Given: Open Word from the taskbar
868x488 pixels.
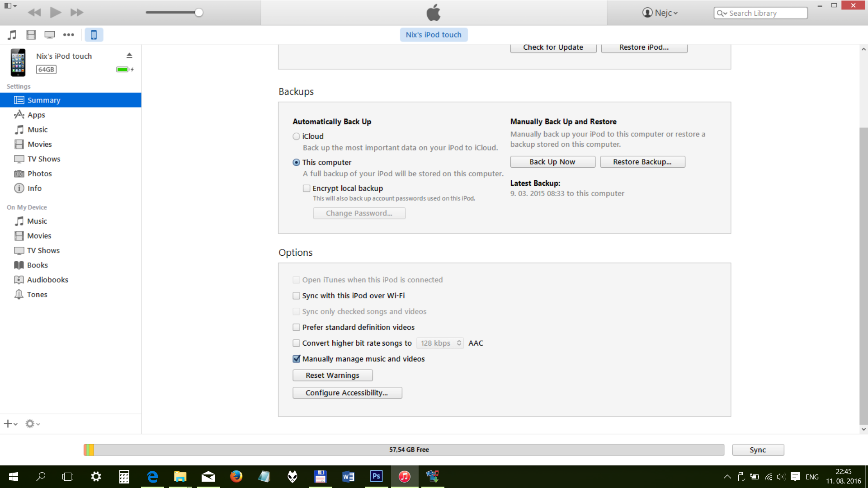Looking at the screenshot, I should click(348, 477).
